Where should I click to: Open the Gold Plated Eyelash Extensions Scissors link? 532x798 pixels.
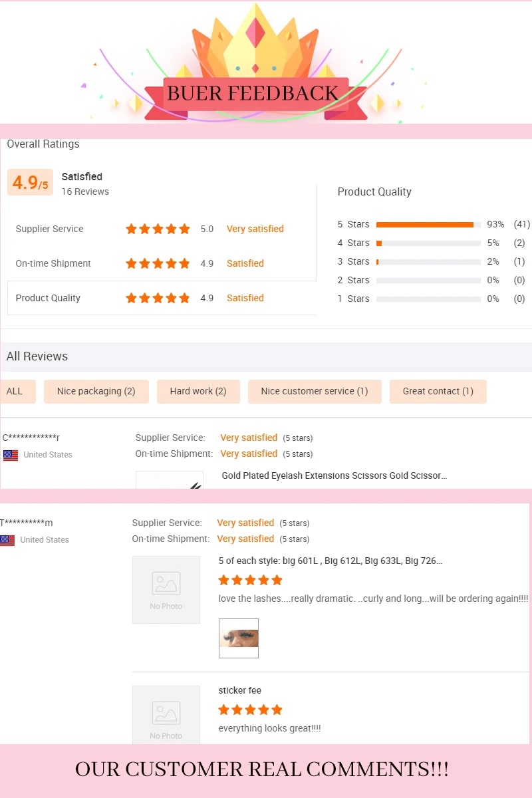coord(334,475)
